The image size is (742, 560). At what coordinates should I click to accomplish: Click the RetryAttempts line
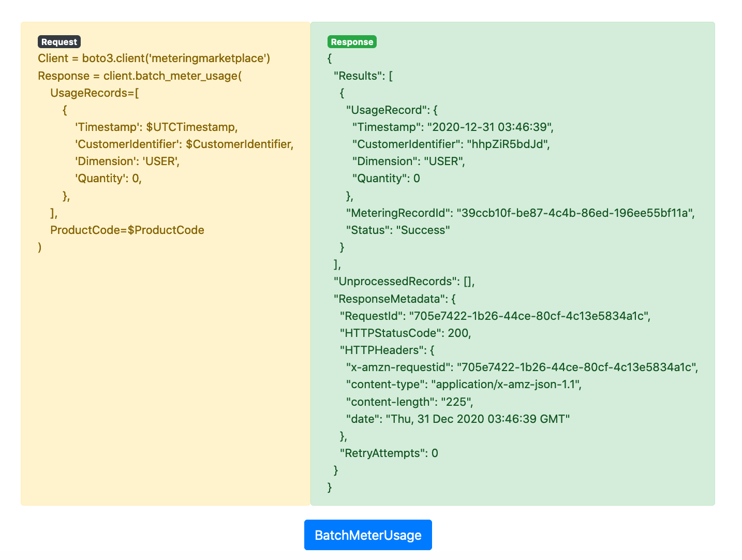coord(389,453)
